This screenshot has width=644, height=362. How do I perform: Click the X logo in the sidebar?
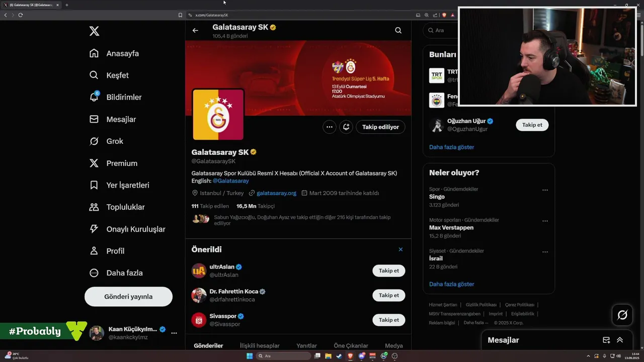coord(94,31)
